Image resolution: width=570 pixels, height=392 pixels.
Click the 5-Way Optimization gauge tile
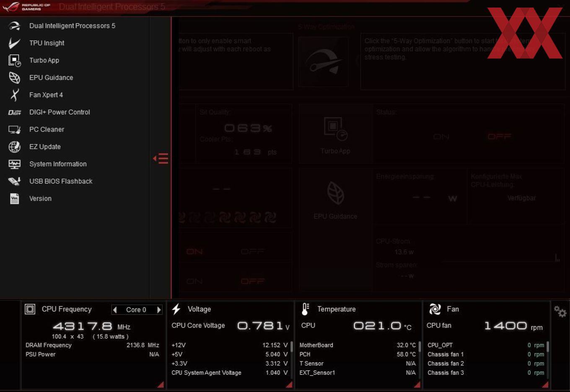(323, 62)
